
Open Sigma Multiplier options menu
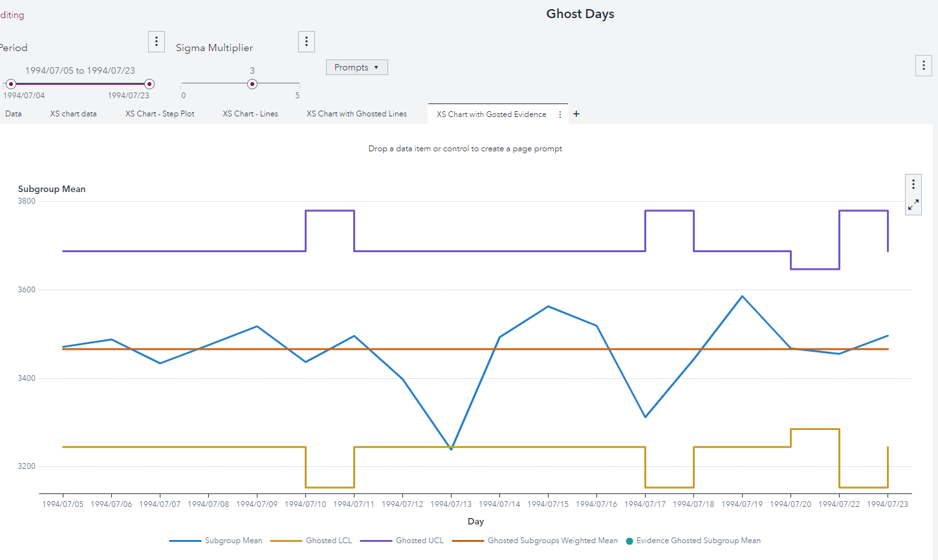point(307,41)
